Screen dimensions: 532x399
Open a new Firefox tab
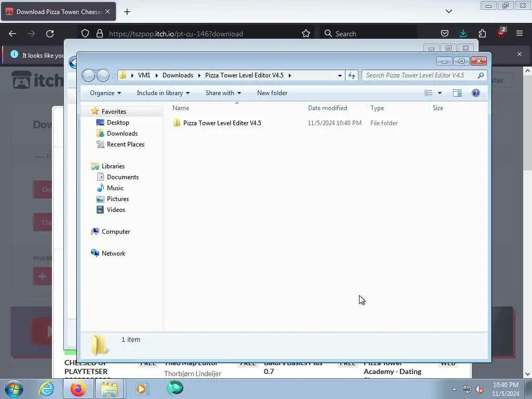tap(127, 12)
